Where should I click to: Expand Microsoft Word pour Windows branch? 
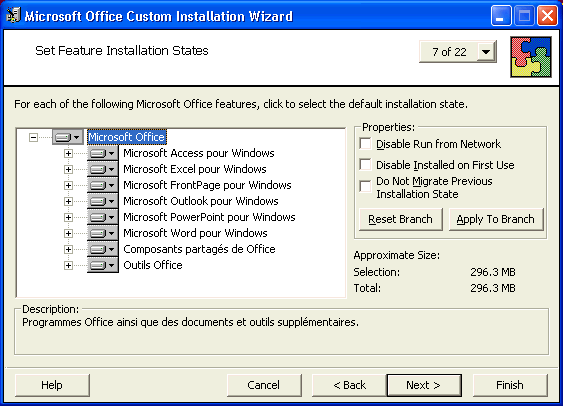click(x=68, y=233)
